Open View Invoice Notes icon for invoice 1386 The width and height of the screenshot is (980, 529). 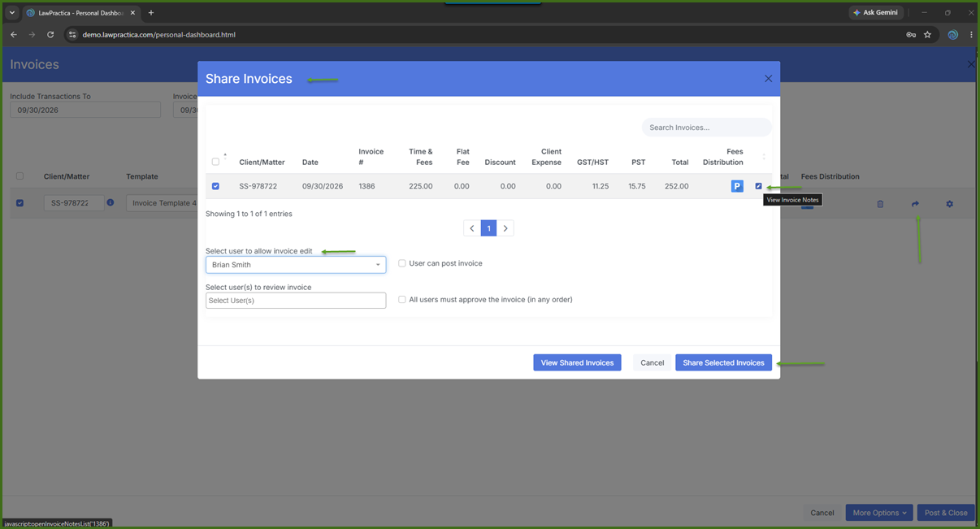(759, 186)
